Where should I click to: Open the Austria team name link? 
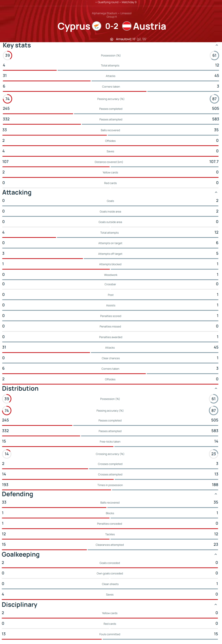(x=149, y=26)
